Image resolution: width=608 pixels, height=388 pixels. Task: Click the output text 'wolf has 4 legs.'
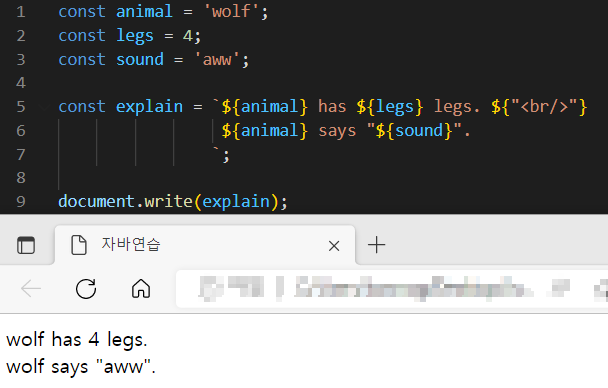pyautogui.click(x=77, y=340)
